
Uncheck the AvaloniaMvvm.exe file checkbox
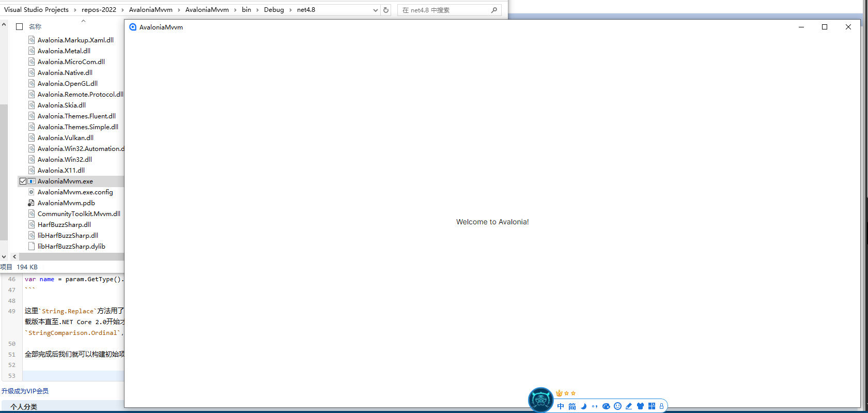(23, 181)
